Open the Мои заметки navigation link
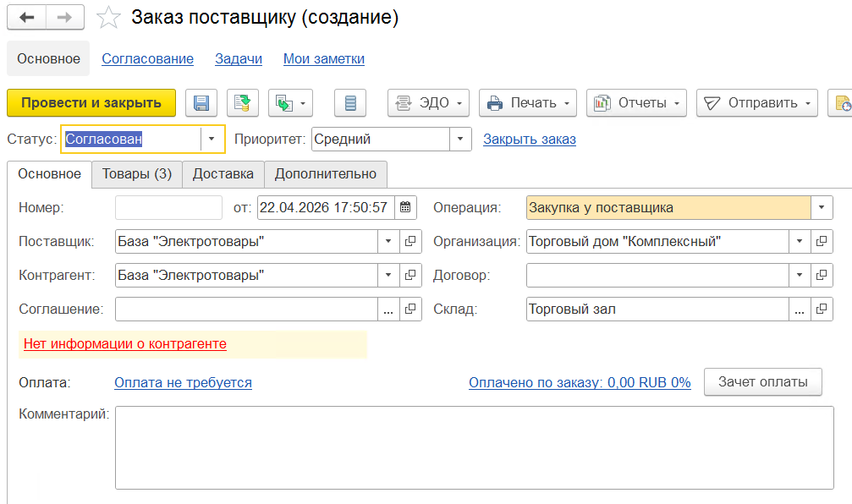852x504 pixels. coord(324,58)
